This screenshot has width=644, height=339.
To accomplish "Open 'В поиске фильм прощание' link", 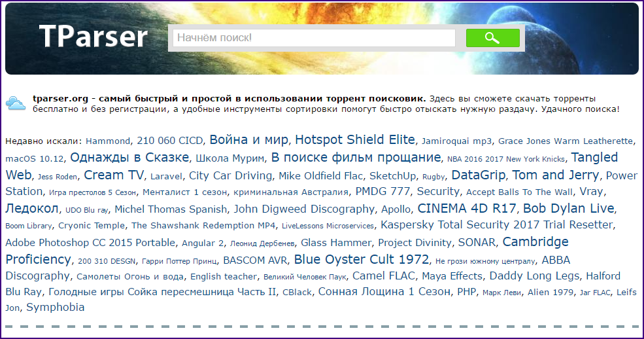I will click(356, 157).
